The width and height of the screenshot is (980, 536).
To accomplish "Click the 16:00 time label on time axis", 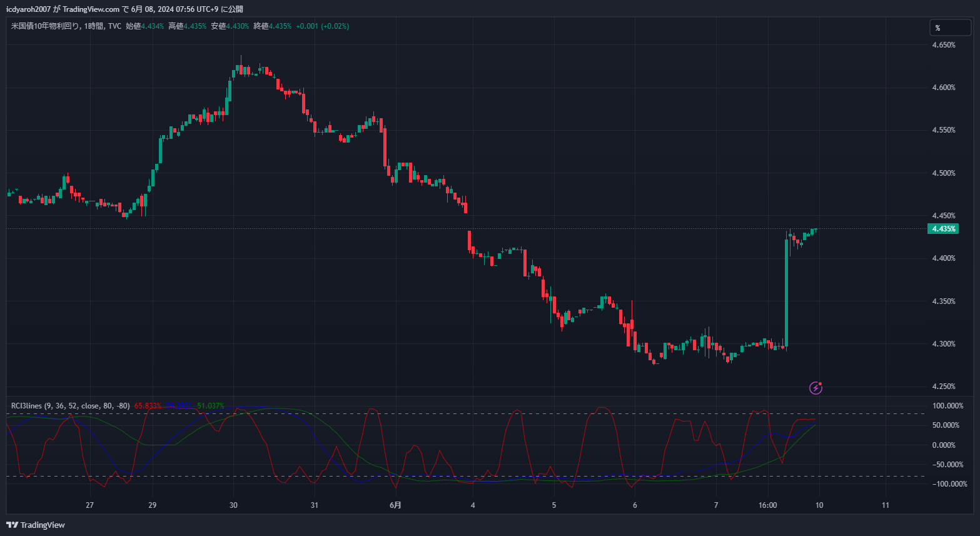I will (x=768, y=505).
